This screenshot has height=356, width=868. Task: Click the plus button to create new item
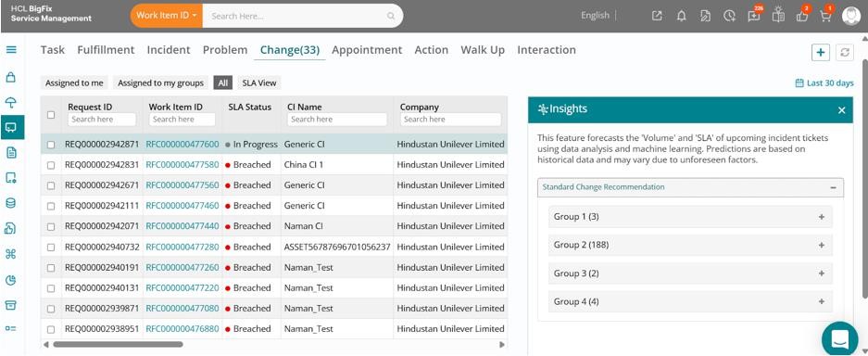pyautogui.click(x=821, y=52)
